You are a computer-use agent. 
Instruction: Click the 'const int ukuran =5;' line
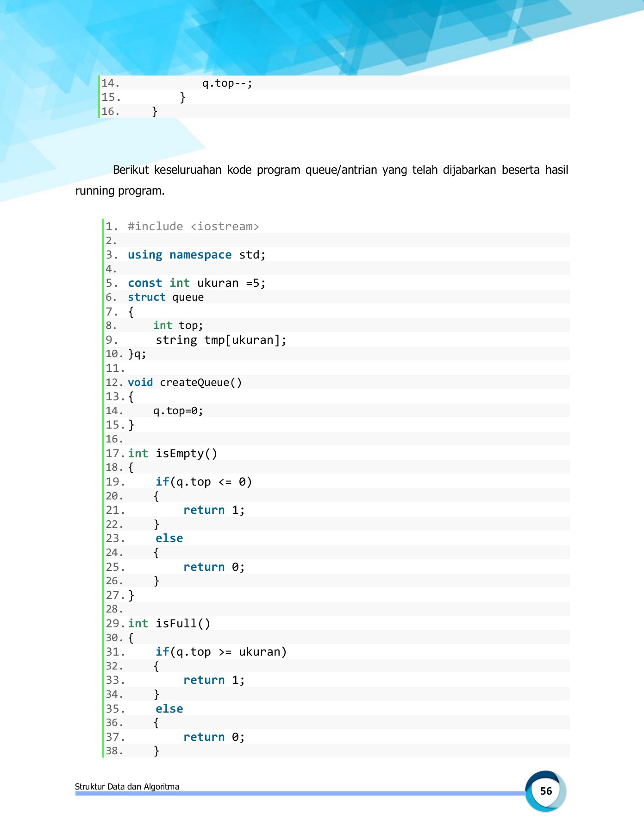coord(196,283)
